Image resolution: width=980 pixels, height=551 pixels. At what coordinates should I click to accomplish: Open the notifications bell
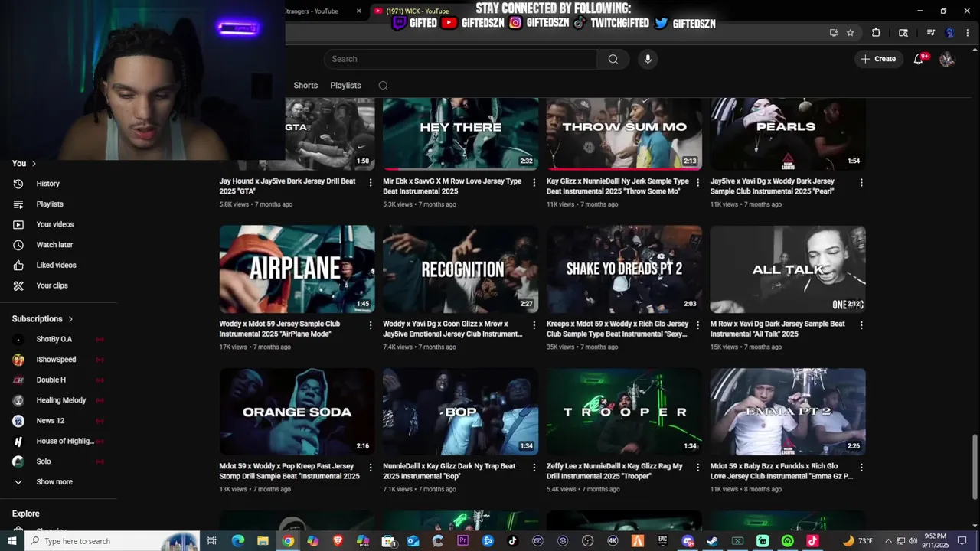coord(919,59)
